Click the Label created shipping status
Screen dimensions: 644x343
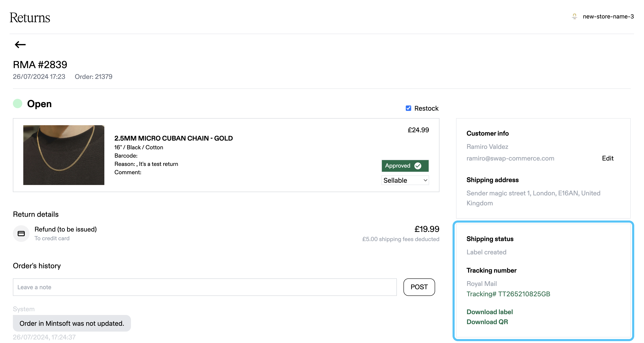(486, 252)
